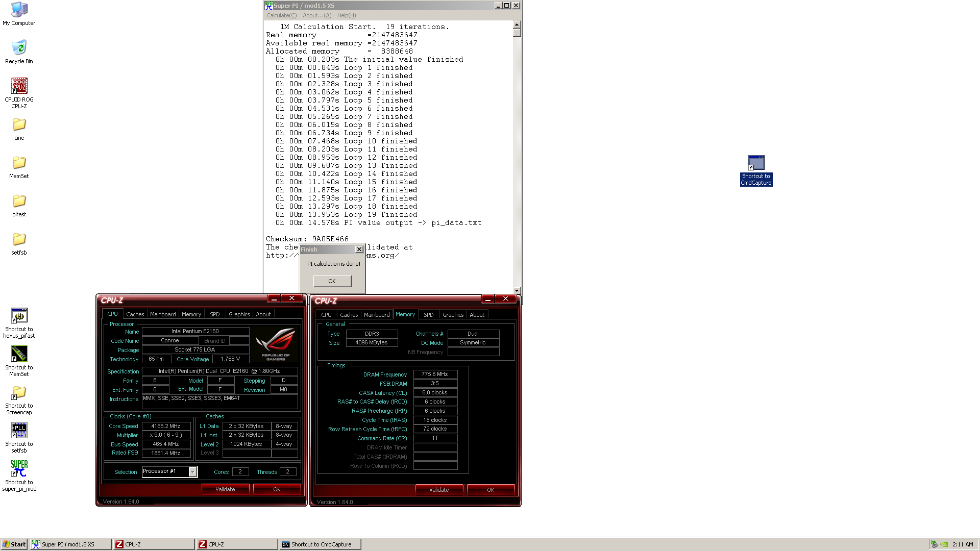Click the Bus Speed value 465.4 MHz
The height and width of the screenshot is (551, 980).
pyautogui.click(x=166, y=444)
